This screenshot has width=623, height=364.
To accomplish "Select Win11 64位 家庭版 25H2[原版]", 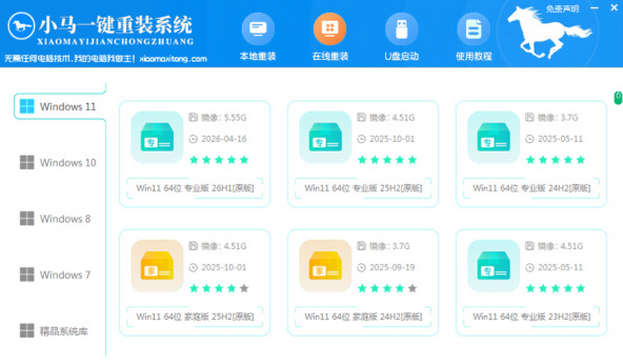I will coord(195,316).
